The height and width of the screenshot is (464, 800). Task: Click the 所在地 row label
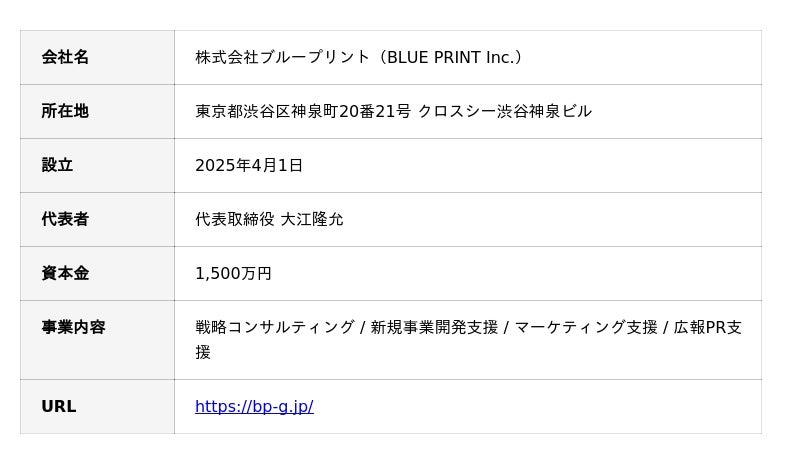click(65, 111)
